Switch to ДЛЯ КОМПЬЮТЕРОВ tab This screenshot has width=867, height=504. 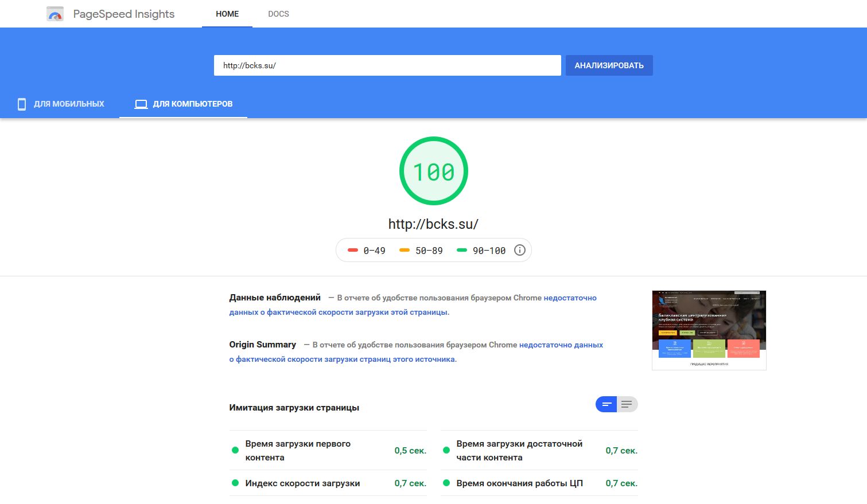pos(183,104)
